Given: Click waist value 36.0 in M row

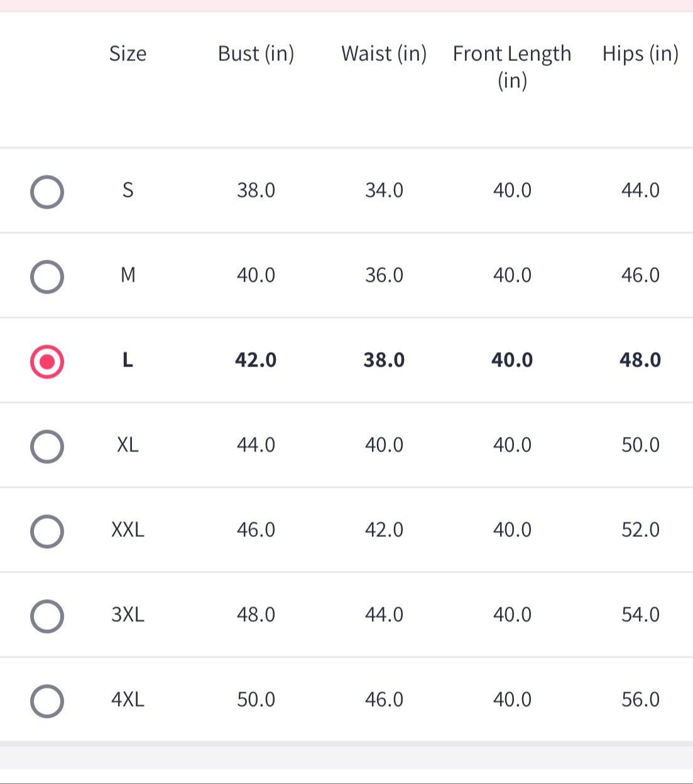Looking at the screenshot, I should [x=384, y=275].
